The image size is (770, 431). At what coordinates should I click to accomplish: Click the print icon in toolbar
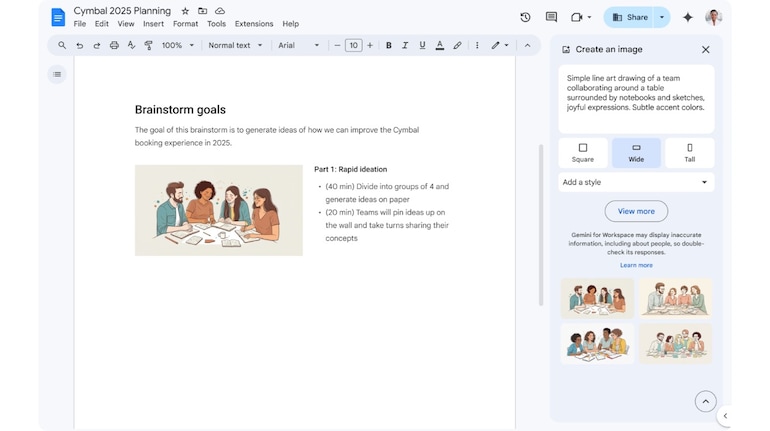[x=114, y=46]
